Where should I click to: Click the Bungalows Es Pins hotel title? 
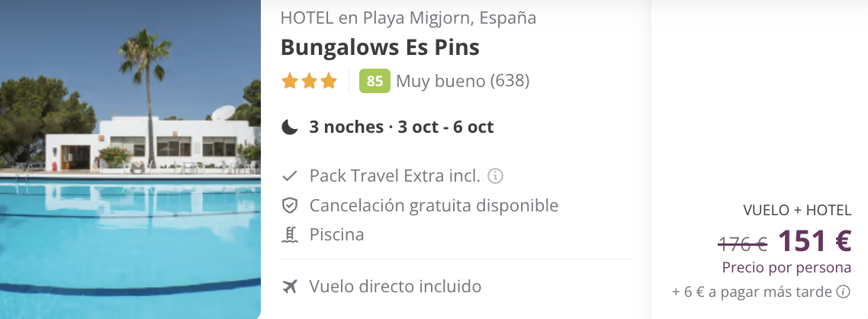click(380, 47)
